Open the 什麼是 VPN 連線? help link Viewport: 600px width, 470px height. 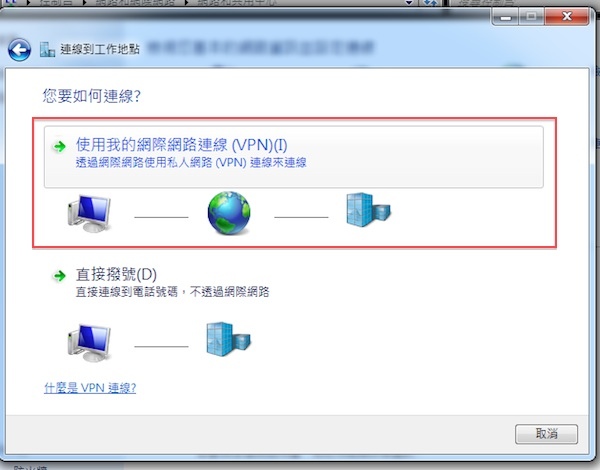click(90, 388)
